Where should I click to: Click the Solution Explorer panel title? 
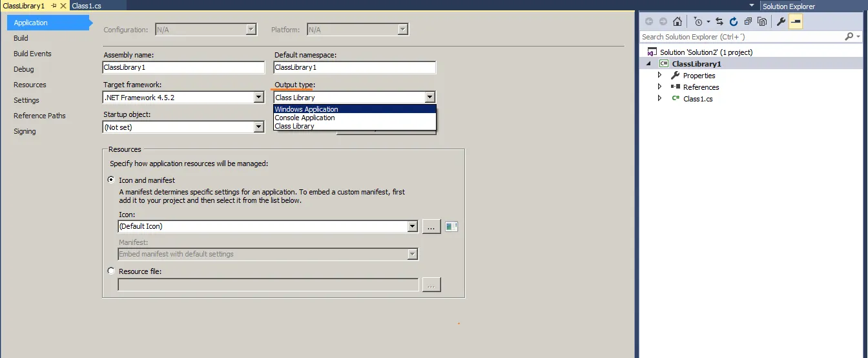click(789, 6)
